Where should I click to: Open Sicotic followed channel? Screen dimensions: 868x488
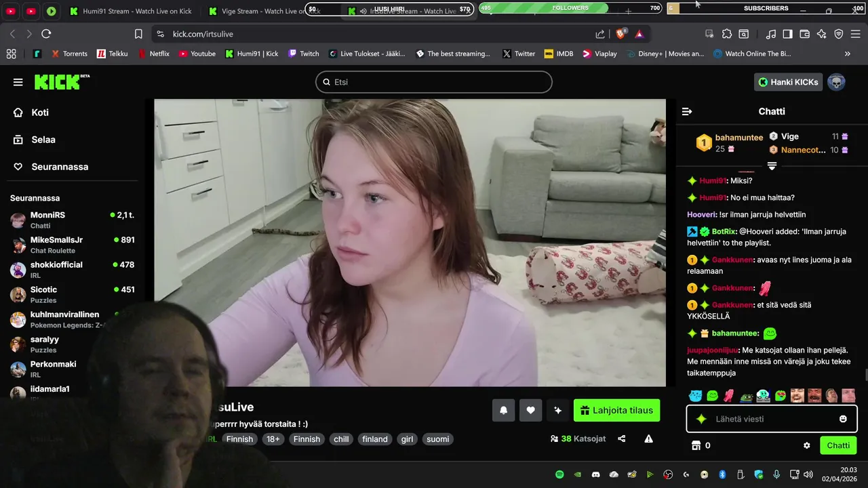tap(72, 295)
